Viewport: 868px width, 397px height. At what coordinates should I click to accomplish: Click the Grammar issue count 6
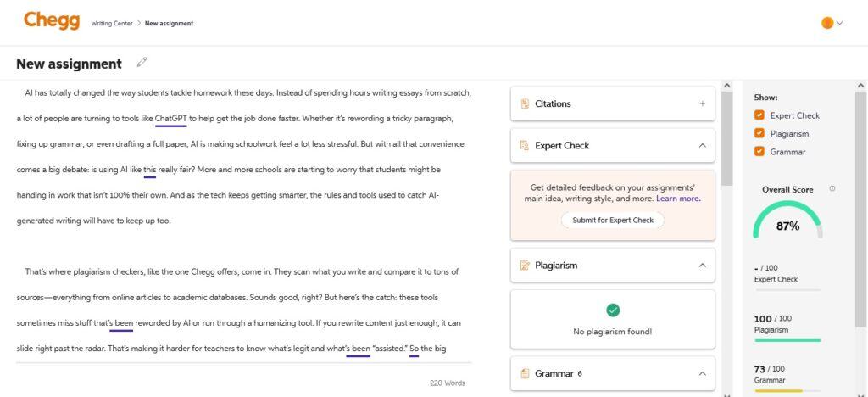click(x=580, y=374)
